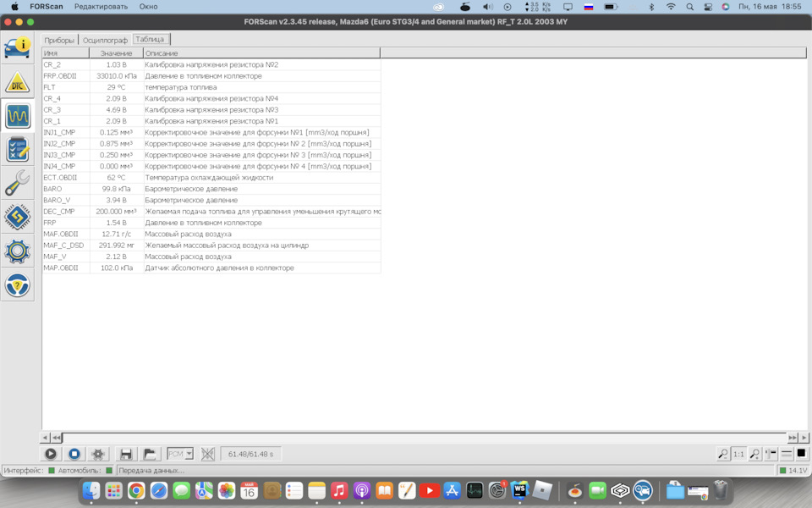Stop data logging with stop button
812x508 pixels.
74,454
